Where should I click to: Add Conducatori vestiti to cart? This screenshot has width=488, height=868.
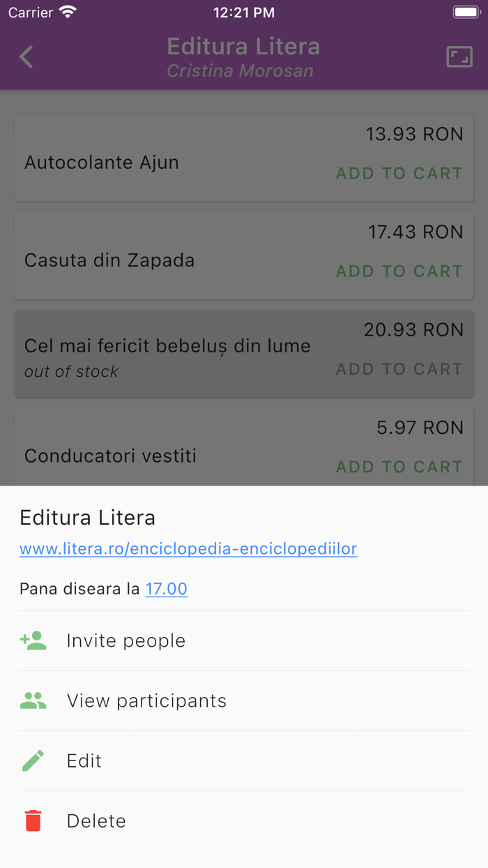point(399,467)
